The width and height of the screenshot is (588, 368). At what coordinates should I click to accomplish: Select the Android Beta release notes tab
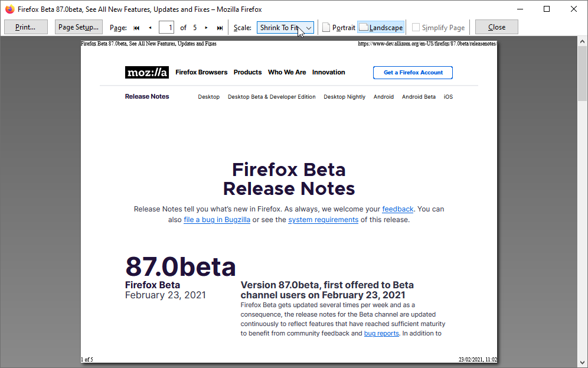[419, 97]
